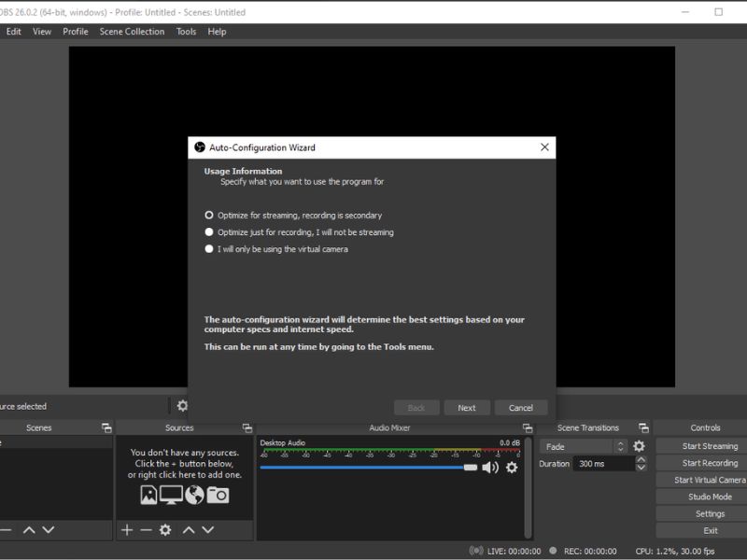Choose virtual camera only radio option
Screen dimensions: 747x560
click(x=209, y=249)
